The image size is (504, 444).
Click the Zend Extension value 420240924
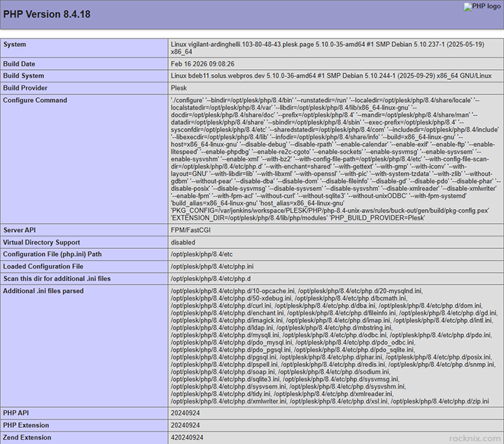[x=187, y=438]
